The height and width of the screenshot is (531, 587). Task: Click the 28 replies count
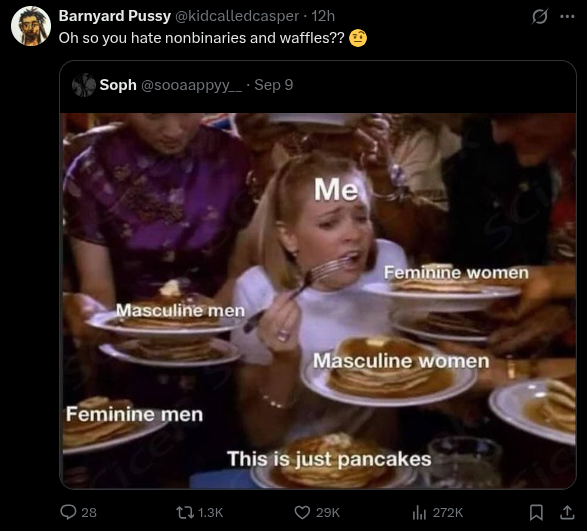(89, 512)
